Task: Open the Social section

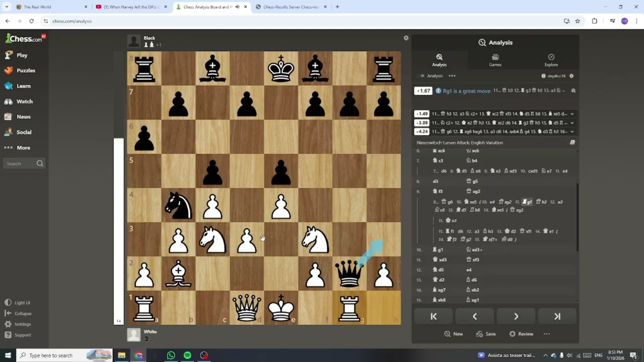Action: [18, 132]
